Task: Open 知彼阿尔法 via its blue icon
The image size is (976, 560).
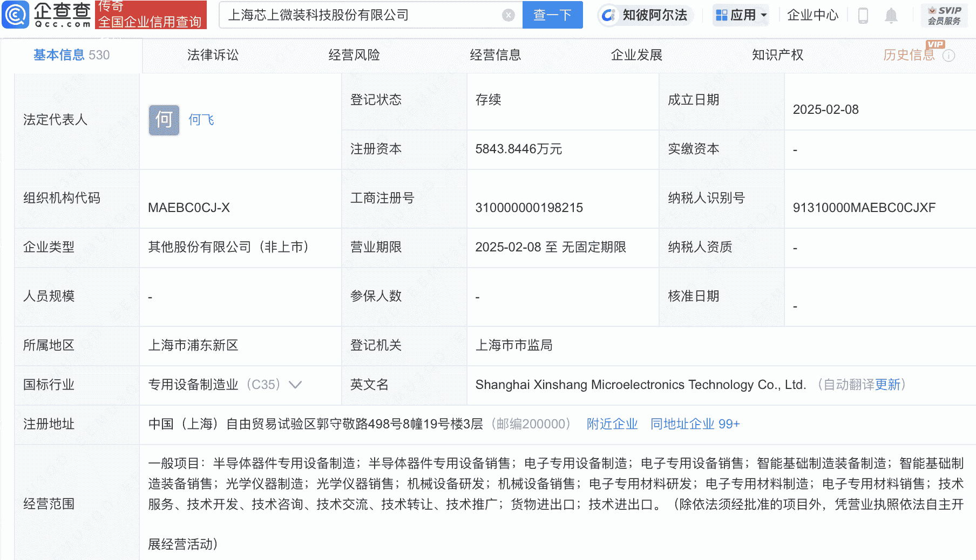Action: click(609, 15)
